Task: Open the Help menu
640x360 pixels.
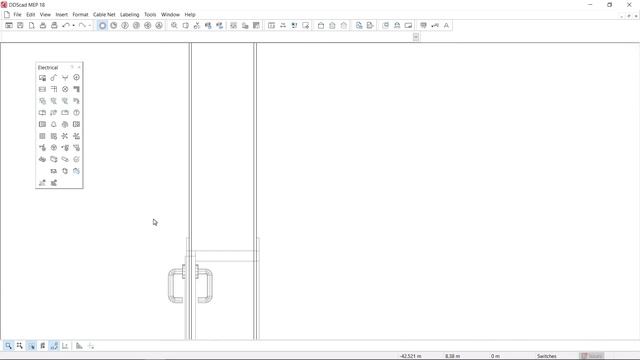Action: (x=190, y=15)
